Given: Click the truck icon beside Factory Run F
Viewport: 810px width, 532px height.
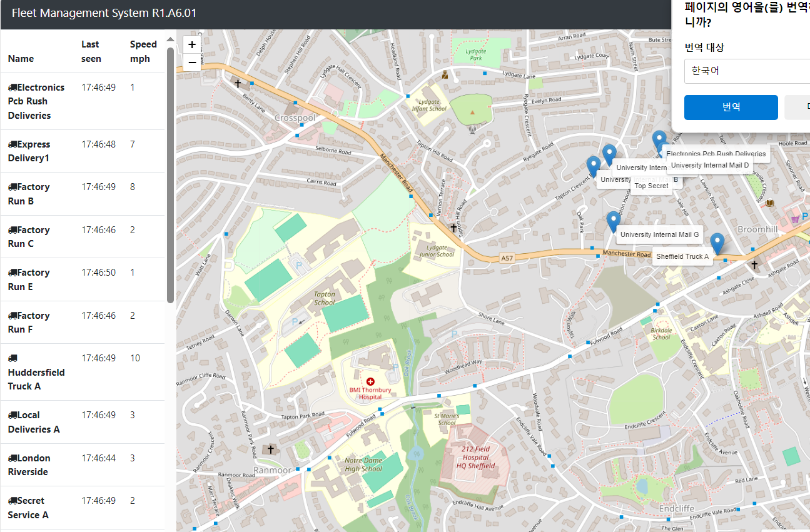Looking at the screenshot, I should click(13, 316).
